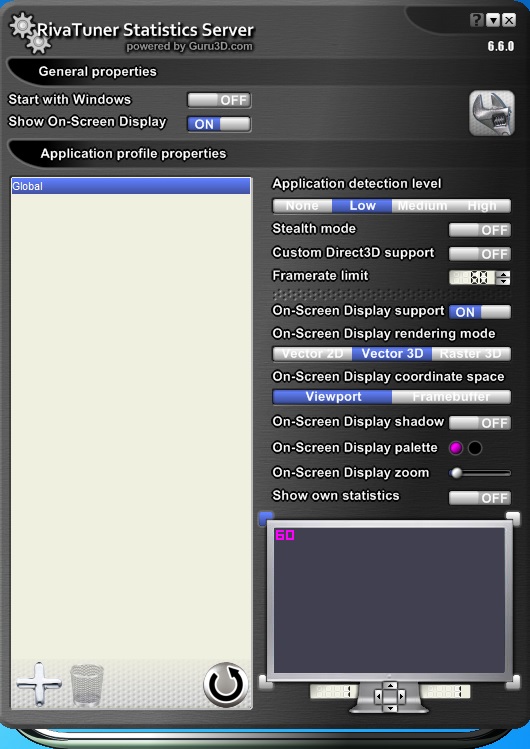This screenshot has height=749, width=530.
Task: Choose Vector 2D rendering mode
Action: [312, 354]
